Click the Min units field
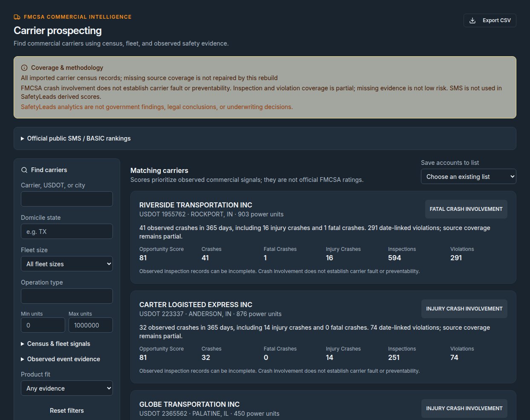Screen dimensions: 530x420 click(43, 325)
